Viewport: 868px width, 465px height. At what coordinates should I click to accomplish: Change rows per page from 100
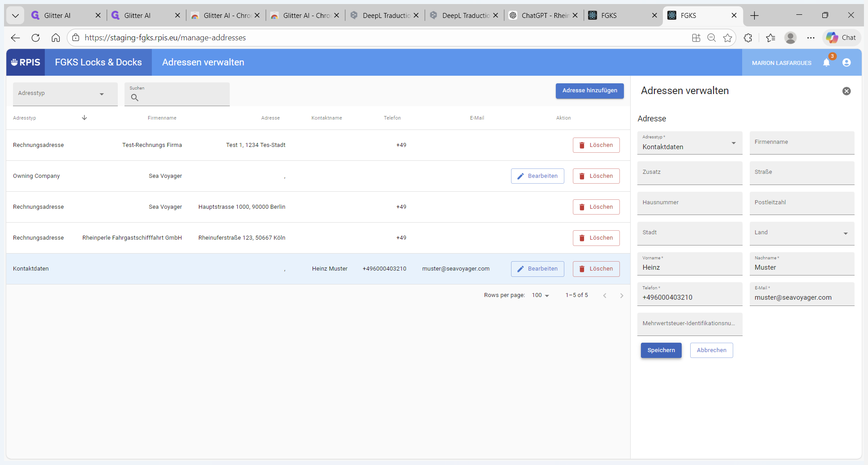click(540, 296)
